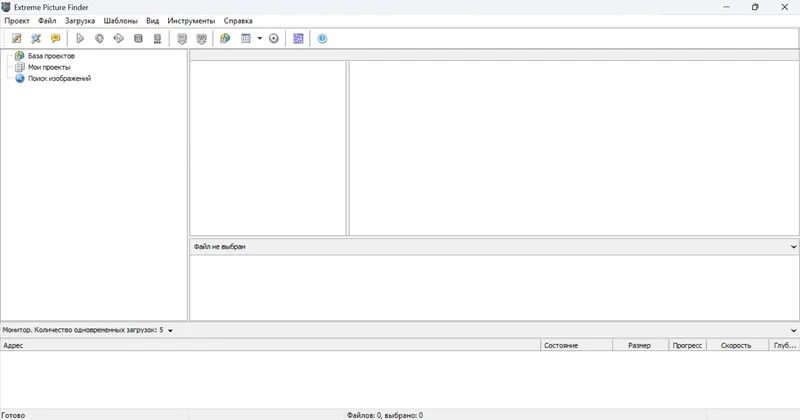Click the table view mode icon
Viewport: 800px width, 420px height.
pos(246,38)
